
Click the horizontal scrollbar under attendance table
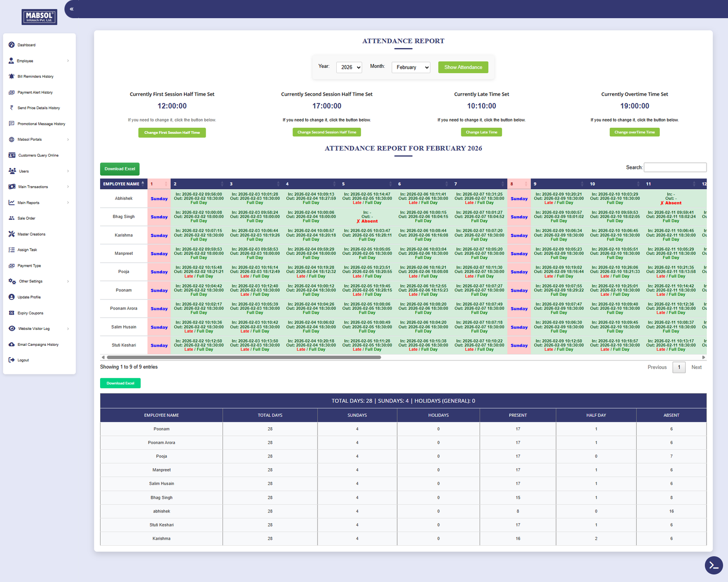coord(244,358)
